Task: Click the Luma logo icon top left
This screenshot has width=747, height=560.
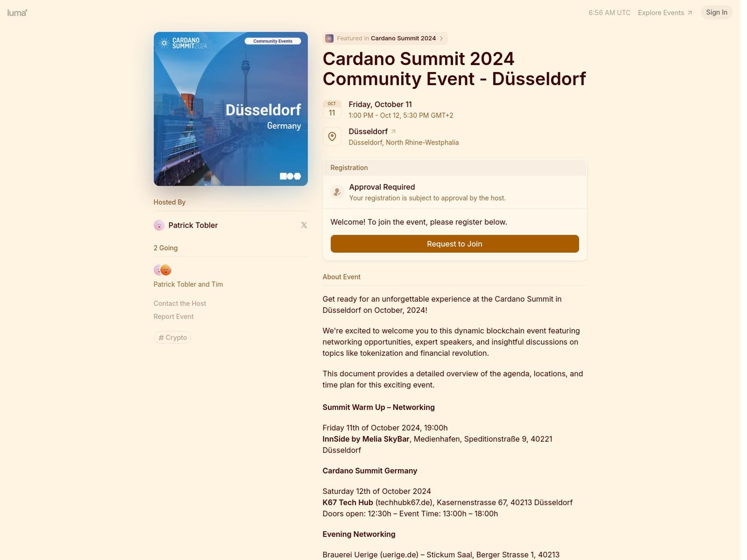Action: point(18,12)
